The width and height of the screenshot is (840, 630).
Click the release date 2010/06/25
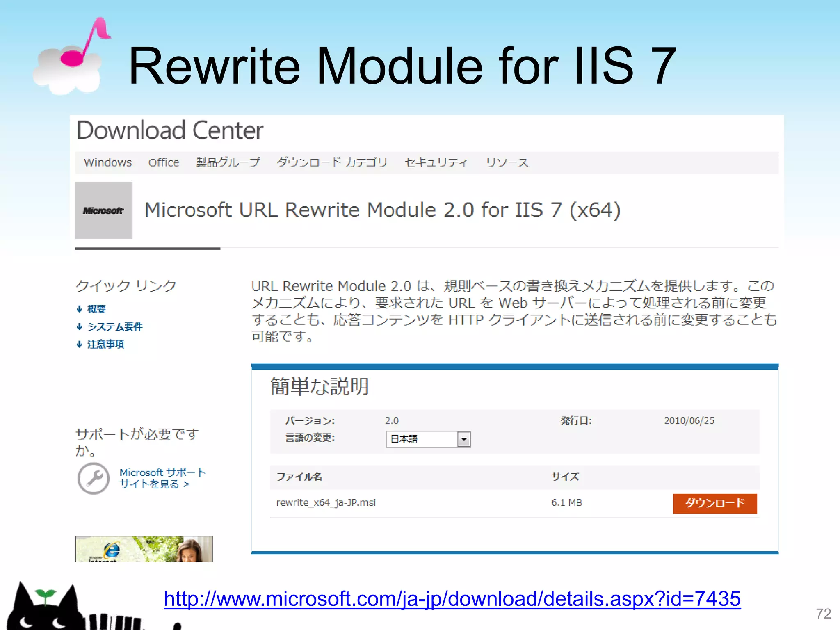pos(689,421)
